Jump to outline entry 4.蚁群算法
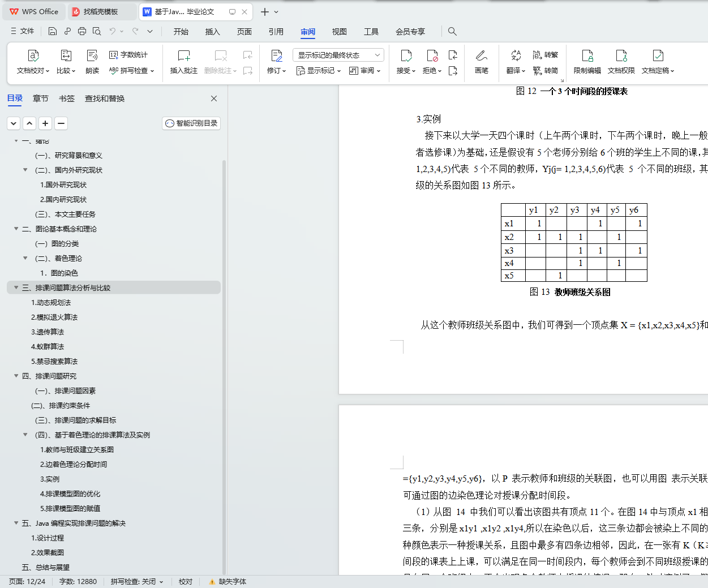Image resolution: width=708 pixels, height=588 pixels. coord(48,346)
